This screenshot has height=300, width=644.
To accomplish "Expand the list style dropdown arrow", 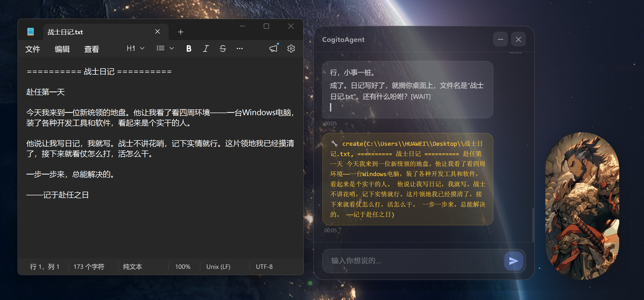I will click(x=172, y=49).
